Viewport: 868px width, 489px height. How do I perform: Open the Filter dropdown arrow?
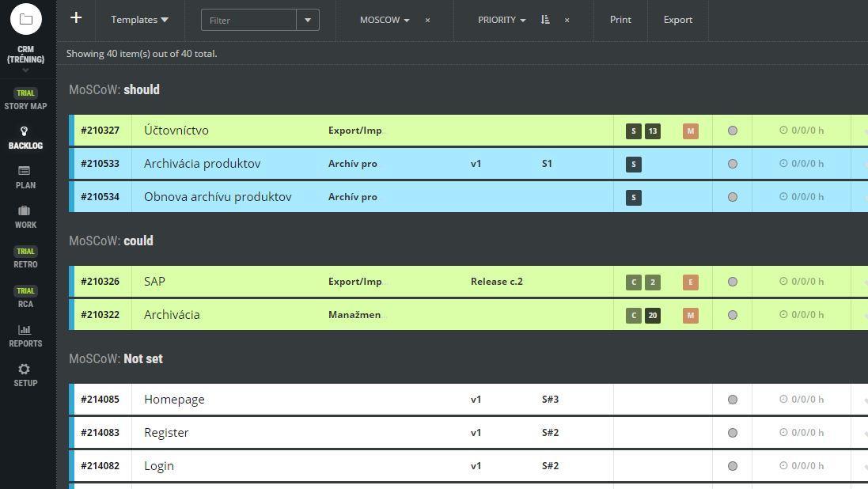tap(308, 20)
